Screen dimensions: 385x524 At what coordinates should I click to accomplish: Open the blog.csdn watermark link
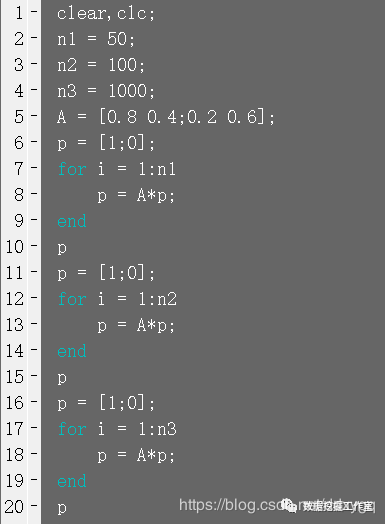[277, 505]
